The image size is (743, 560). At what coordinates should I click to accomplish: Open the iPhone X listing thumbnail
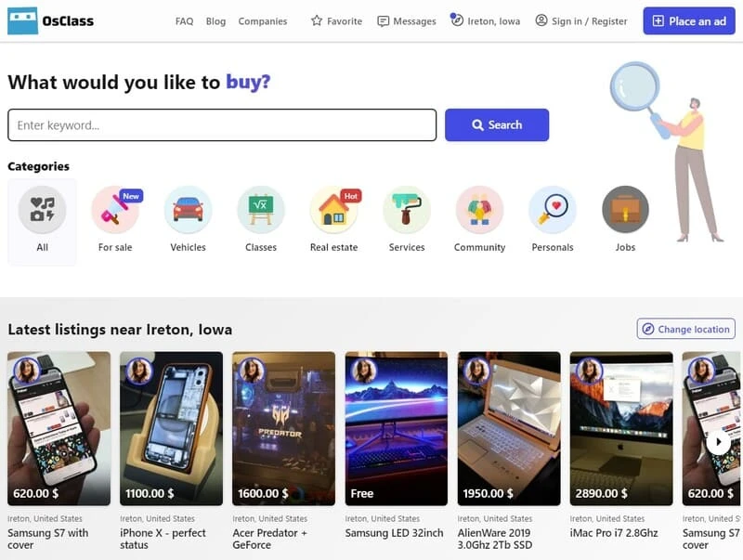pyautogui.click(x=171, y=428)
